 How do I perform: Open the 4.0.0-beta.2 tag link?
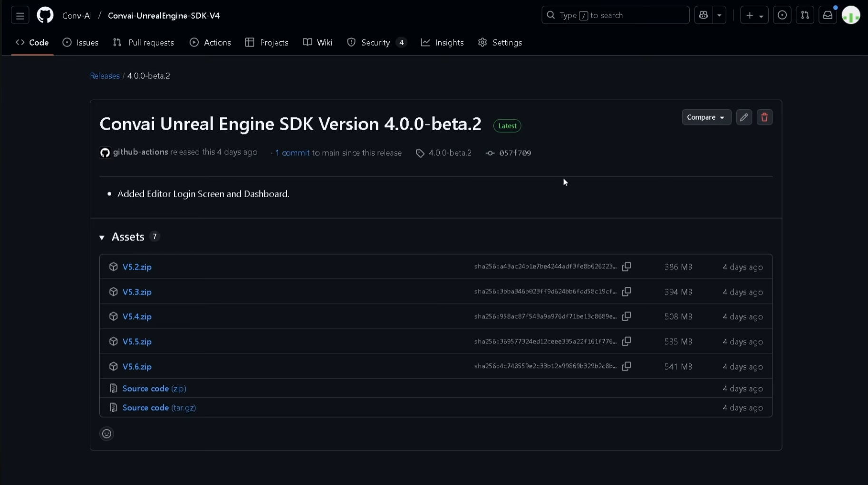tap(450, 153)
